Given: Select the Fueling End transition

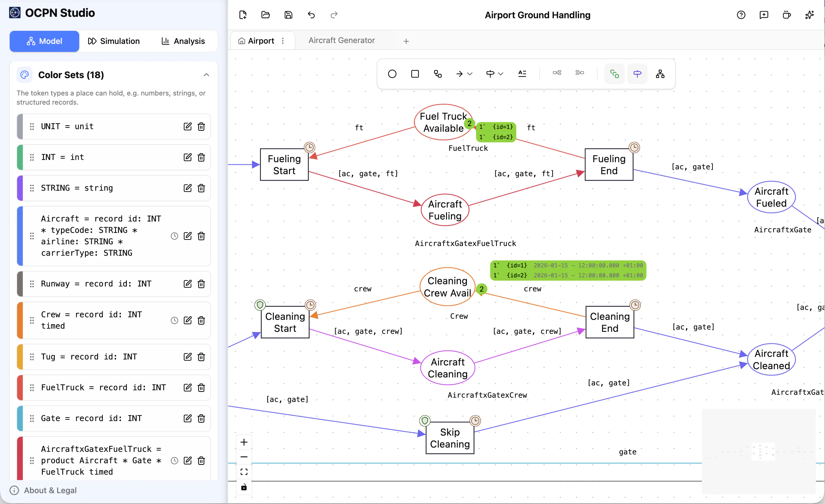Looking at the screenshot, I should point(609,164).
